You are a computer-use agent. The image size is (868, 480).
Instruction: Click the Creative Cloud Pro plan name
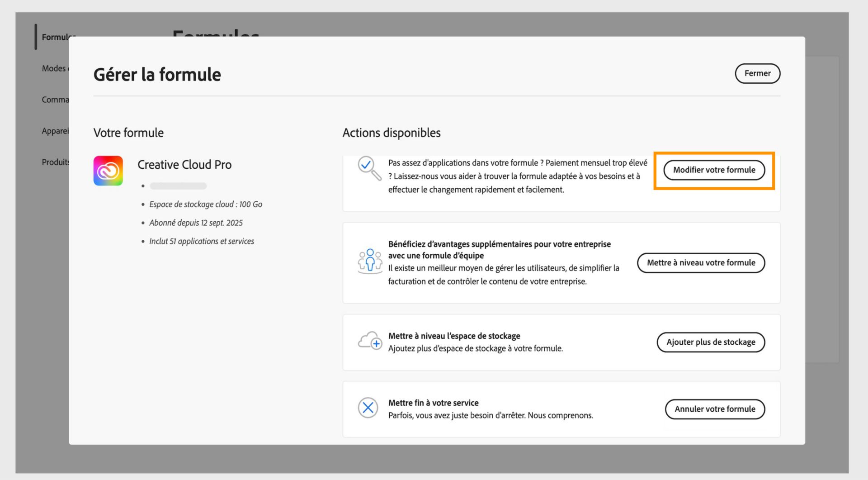[184, 165]
